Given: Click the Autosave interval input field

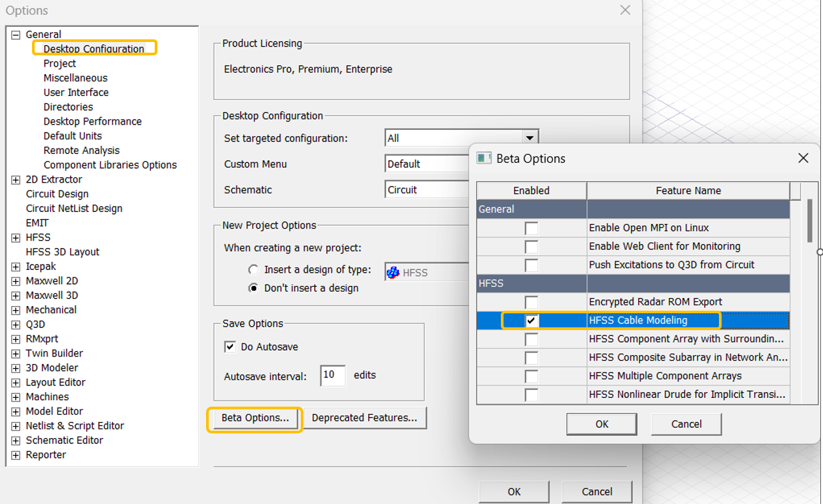Looking at the screenshot, I should [333, 375].
